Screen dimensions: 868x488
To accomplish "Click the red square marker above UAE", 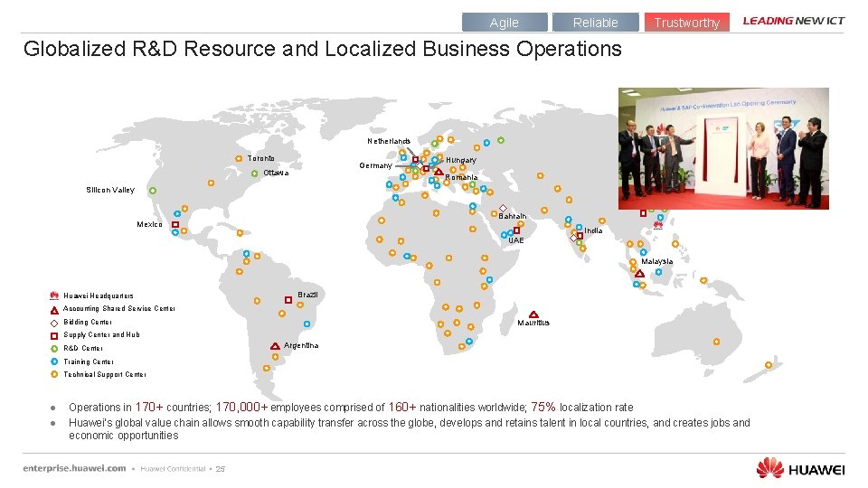I will tap(516, 230).
